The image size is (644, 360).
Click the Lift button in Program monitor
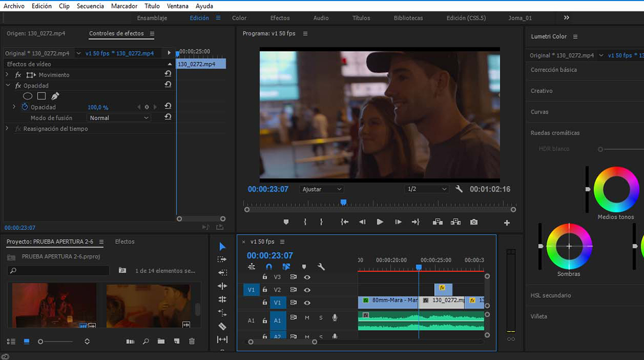tap(437, 222)
